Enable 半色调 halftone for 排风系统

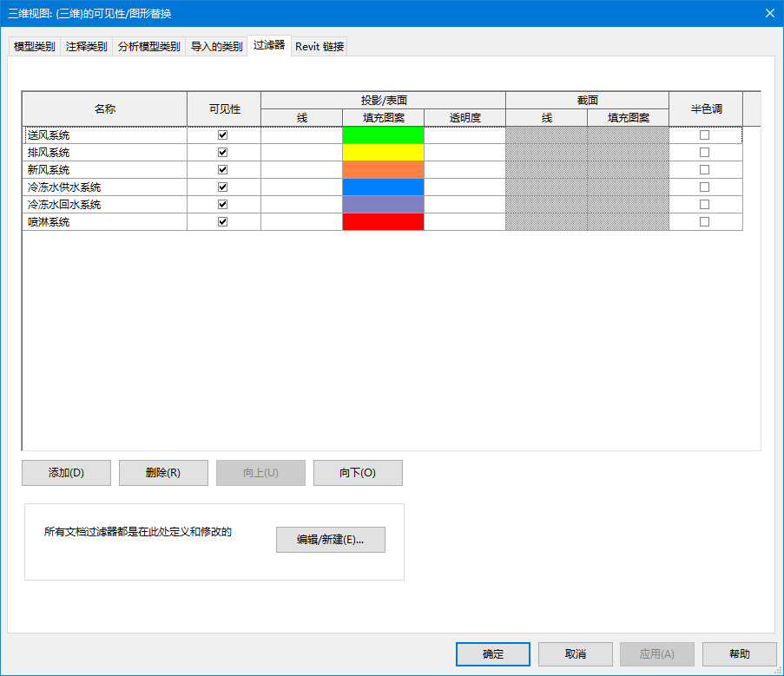[x=704, y=153]
